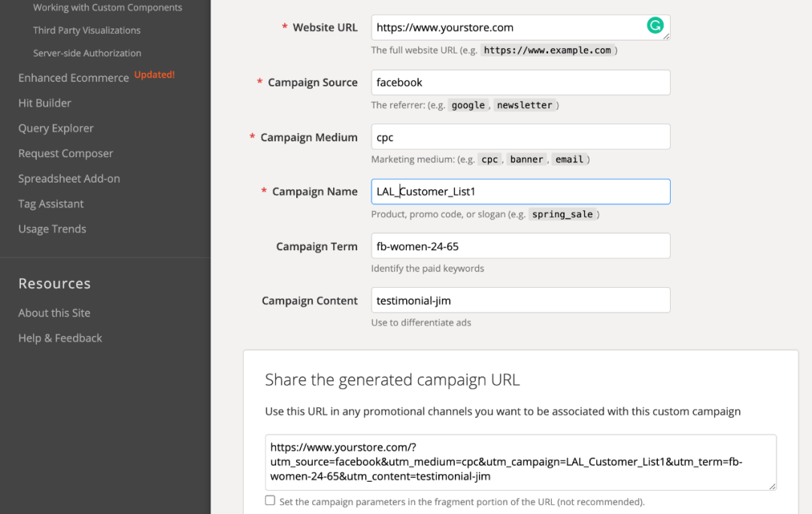Click the Campaign Medium field containing cpc

520,137
